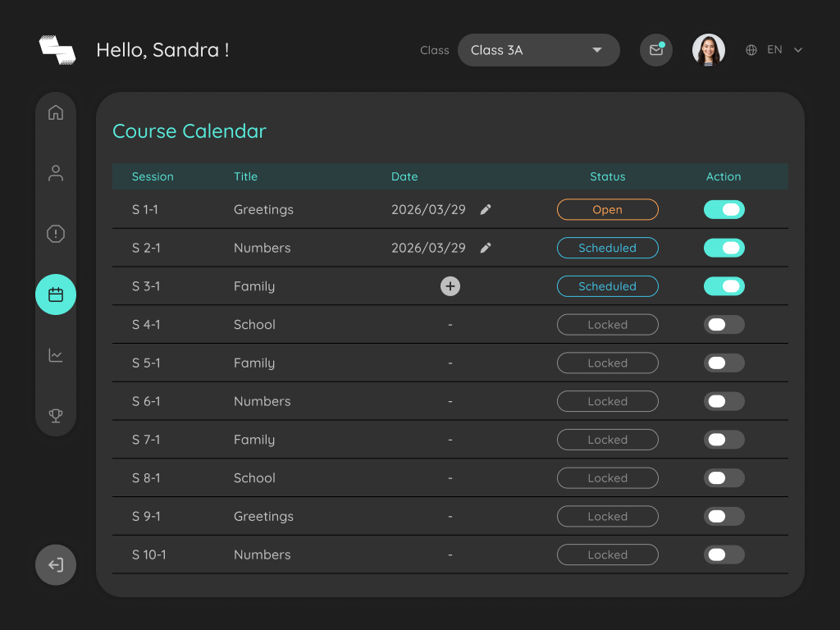Select the S 5-1 session cell
Viewport: 840px width, 630px height.
pyautogui.click(x=146, y=363)
